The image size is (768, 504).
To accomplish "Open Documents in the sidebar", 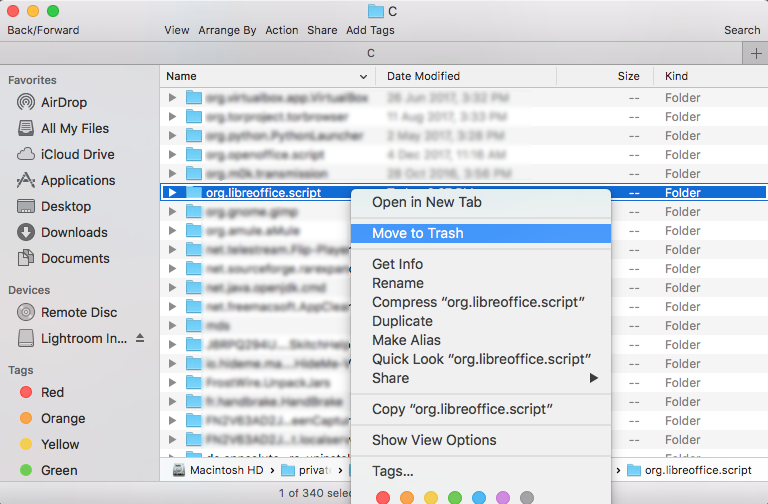I will [63, 258].
